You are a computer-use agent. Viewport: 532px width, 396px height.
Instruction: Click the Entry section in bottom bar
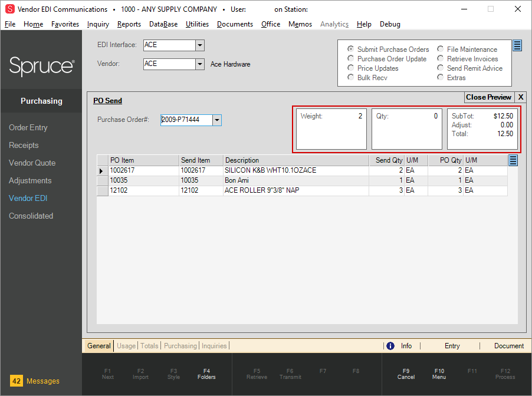[452, 346]
